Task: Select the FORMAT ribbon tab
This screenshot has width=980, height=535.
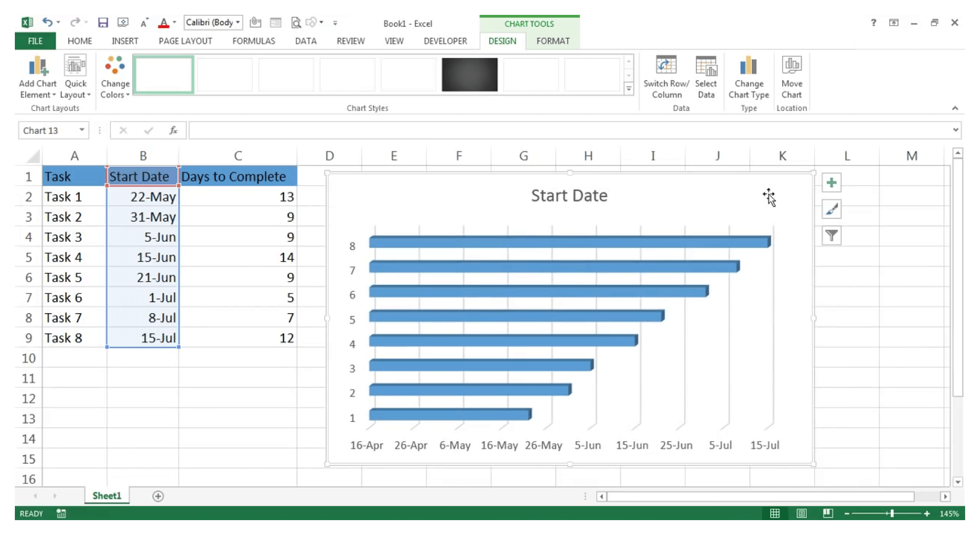Action: point(553,41)
